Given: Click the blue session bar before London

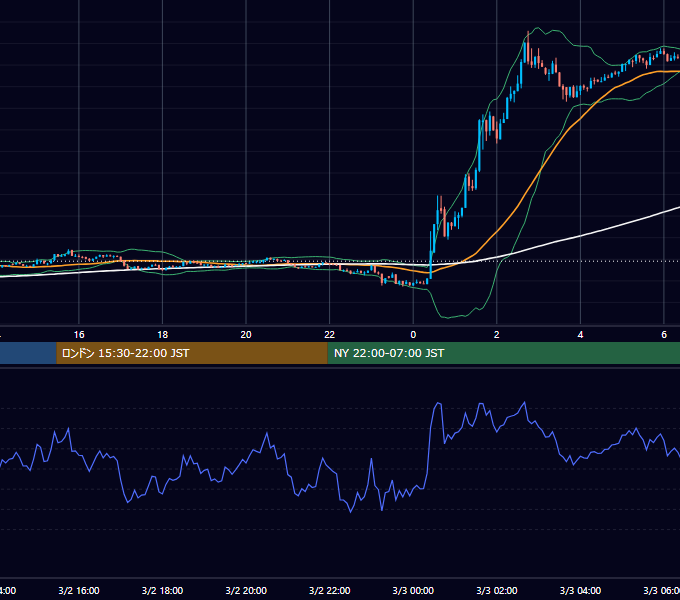Looking at the screenshot, I should tap(28, 353).
